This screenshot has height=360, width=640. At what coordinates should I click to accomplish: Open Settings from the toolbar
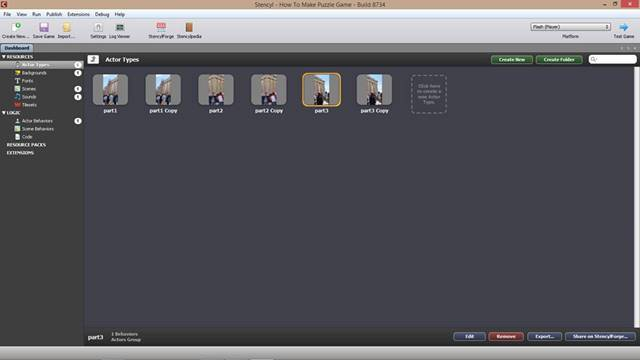tap(98, 28)
